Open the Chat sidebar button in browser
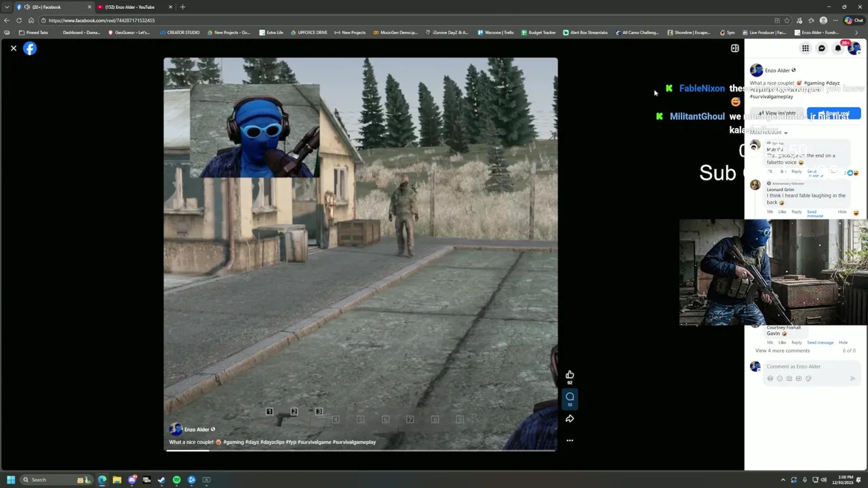The height and width of the screenshot is (488, 868). click(854, 20)
